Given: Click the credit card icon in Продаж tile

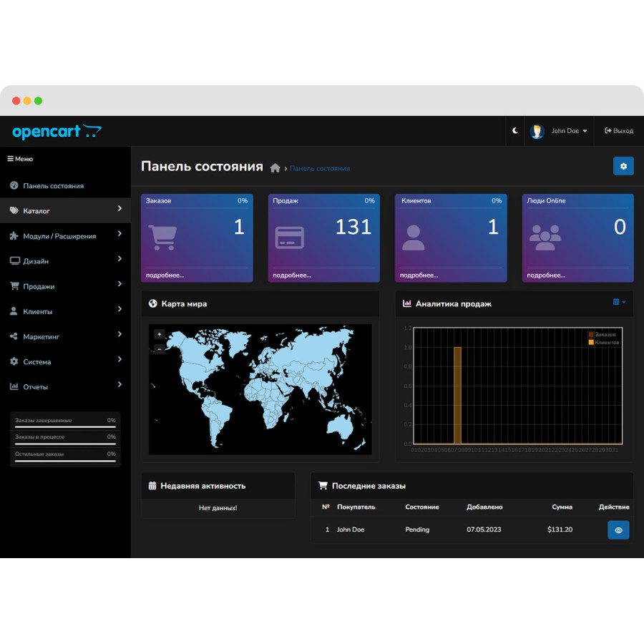Looking at the screenshot, I should point(290,238).
